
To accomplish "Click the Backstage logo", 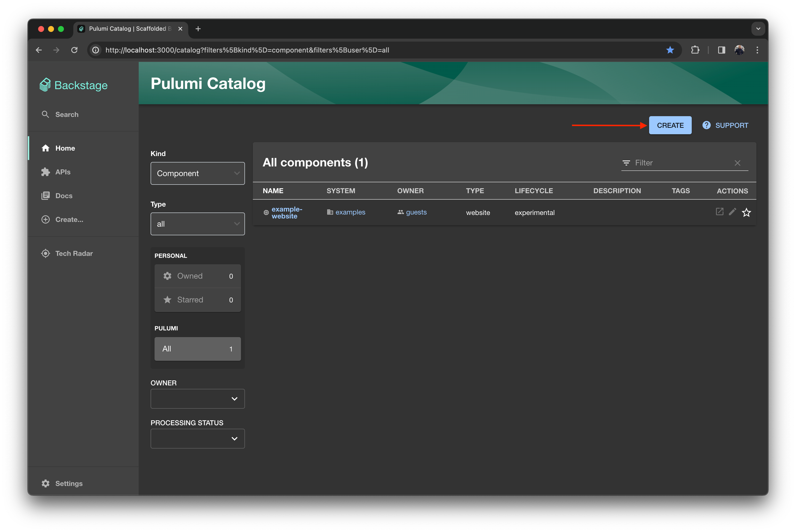I will click(73, 85).
